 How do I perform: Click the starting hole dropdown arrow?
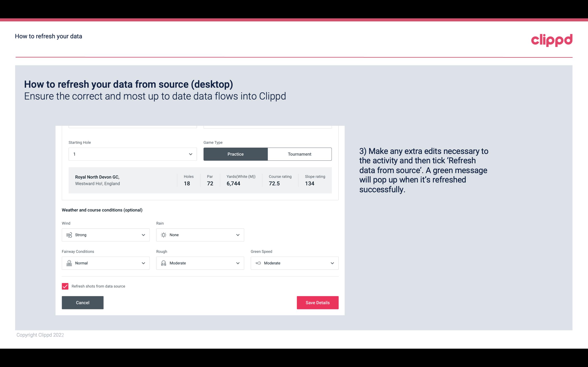point(190,154)
